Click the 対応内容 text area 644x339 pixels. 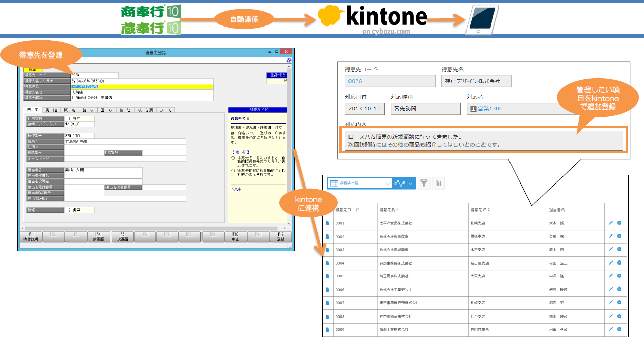coord(484,140)
